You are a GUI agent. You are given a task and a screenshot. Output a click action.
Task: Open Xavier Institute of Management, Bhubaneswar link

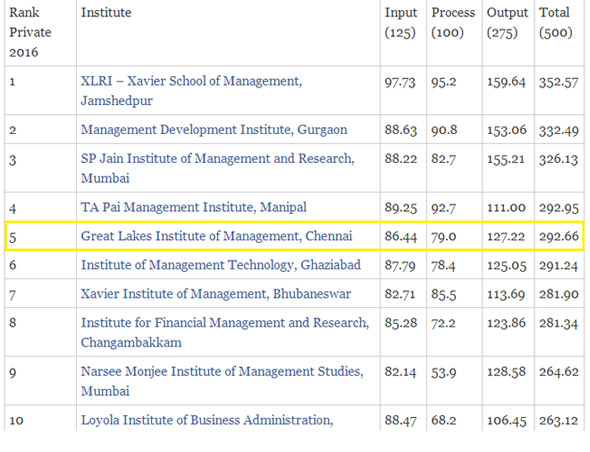(216, 294)
